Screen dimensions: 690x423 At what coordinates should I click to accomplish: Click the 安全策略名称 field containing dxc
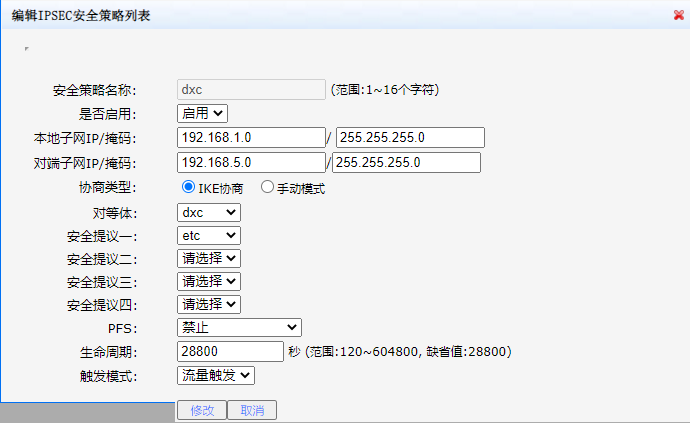click(x=251, y=90)
